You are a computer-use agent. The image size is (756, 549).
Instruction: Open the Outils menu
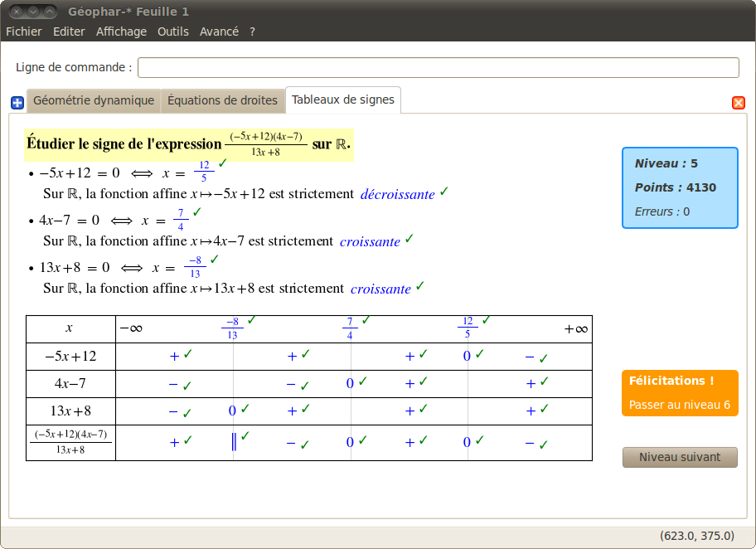tap(173, 32)
